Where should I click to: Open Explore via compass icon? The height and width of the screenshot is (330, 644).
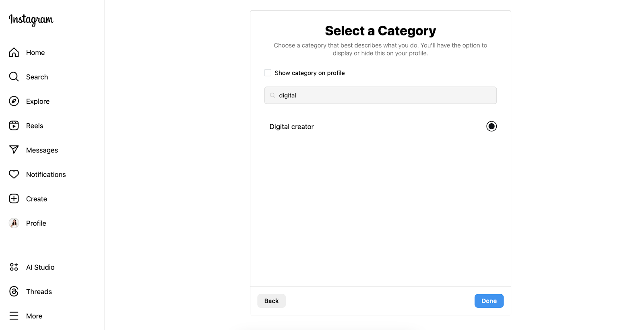click(x=14, y=101)
